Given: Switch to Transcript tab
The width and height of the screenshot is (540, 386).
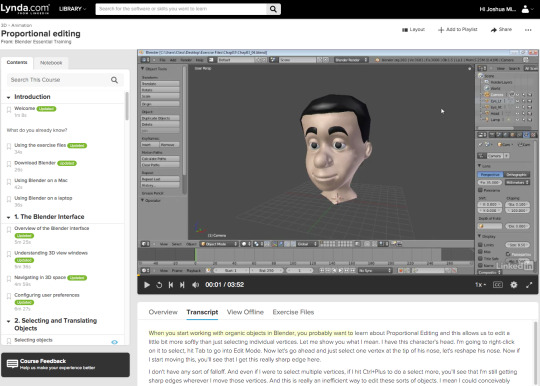Looking at the screenshot, I should 202,312.
